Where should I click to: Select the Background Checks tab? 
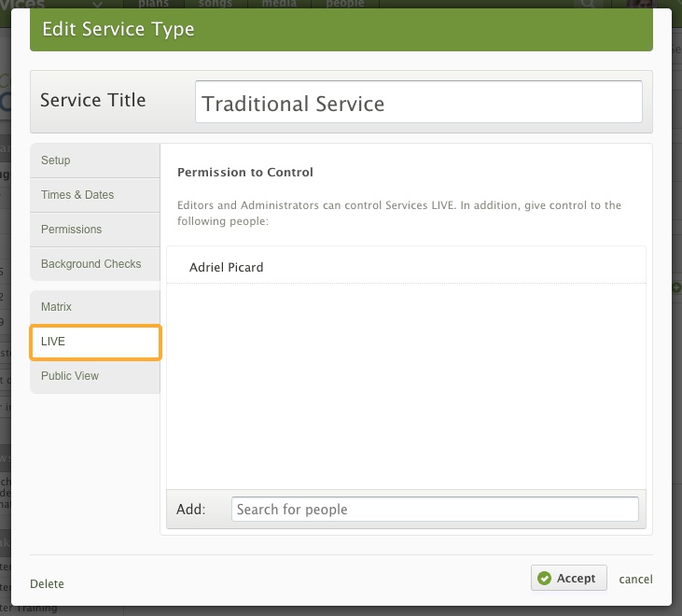point(95,263)
